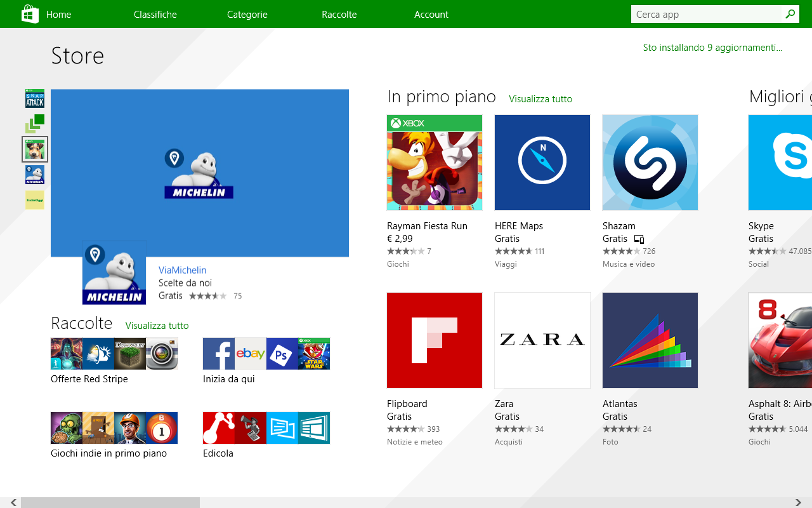Click the Zara title text

(x=504, y=404)
